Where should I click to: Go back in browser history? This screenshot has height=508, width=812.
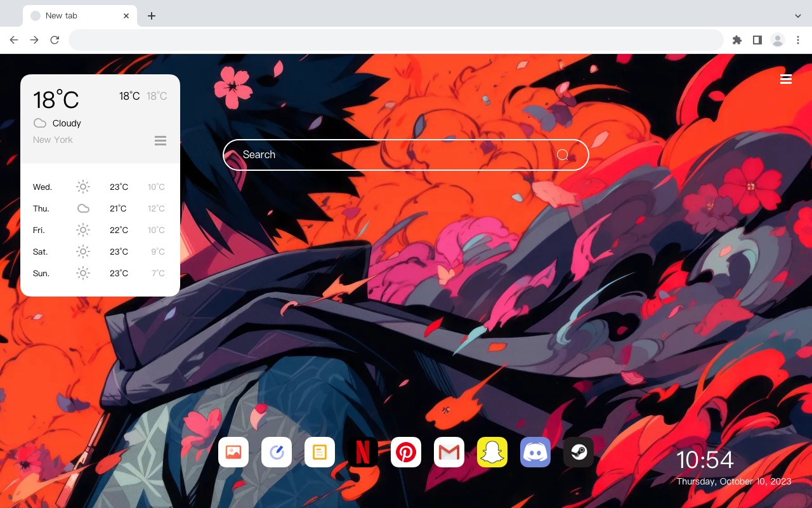pos(14,40)
